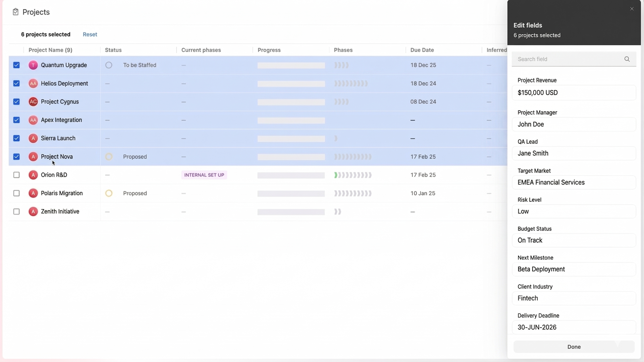644x362 pixels.
Task: Click the Quantum Upgrade progress bar
Action: 291,66
